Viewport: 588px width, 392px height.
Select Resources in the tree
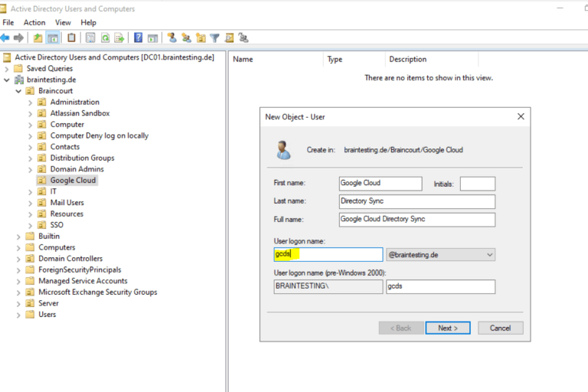67,214
